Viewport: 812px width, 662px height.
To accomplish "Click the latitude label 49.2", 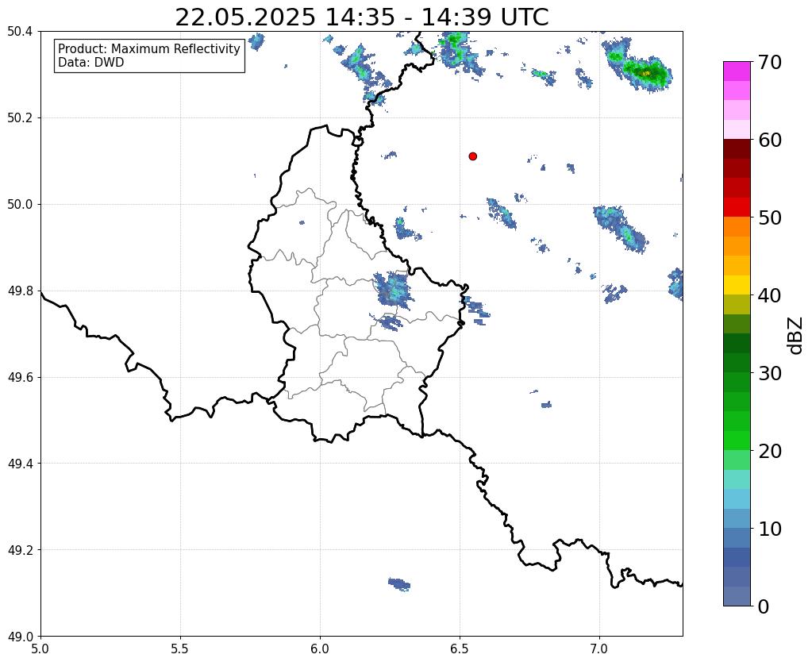I will (20, 549).
